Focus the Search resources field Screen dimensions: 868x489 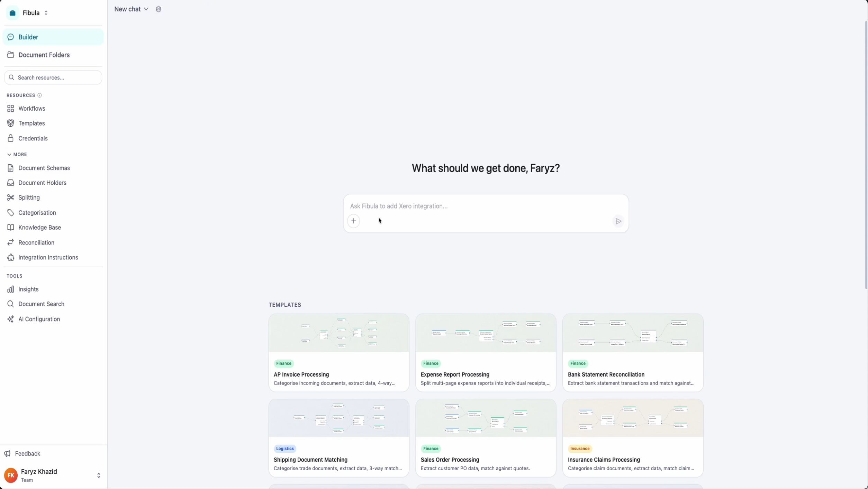point(53,77)
